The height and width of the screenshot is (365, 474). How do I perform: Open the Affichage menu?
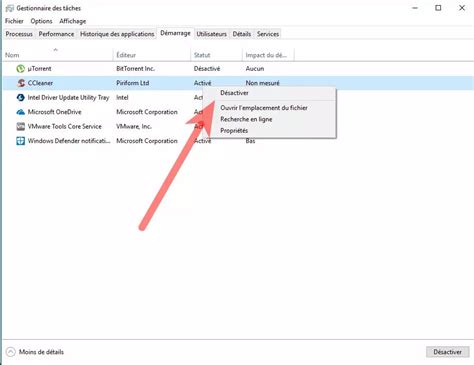(73, 21)
